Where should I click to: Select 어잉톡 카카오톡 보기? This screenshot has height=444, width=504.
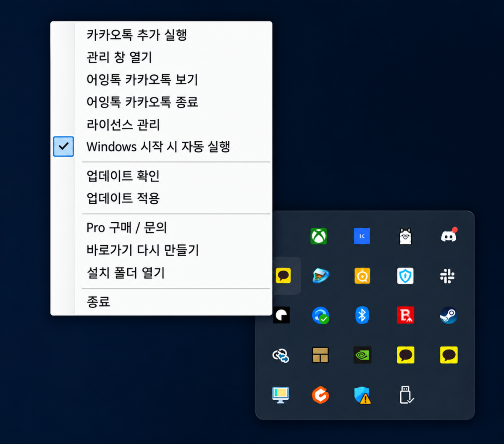161,79
